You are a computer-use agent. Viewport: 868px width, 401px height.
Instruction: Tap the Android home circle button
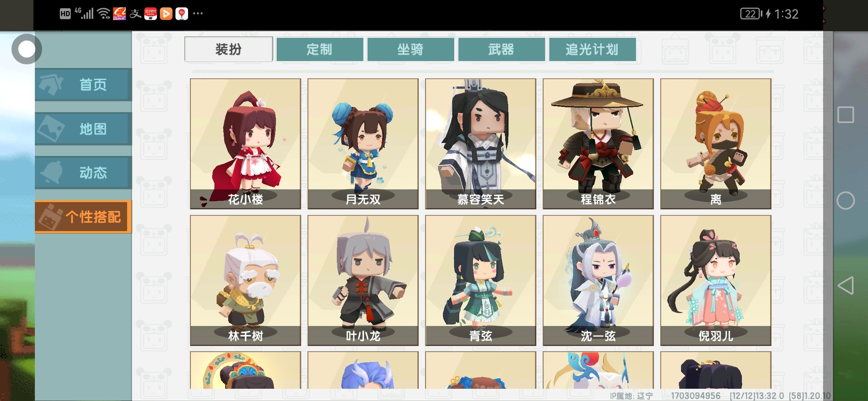point(846,201)
